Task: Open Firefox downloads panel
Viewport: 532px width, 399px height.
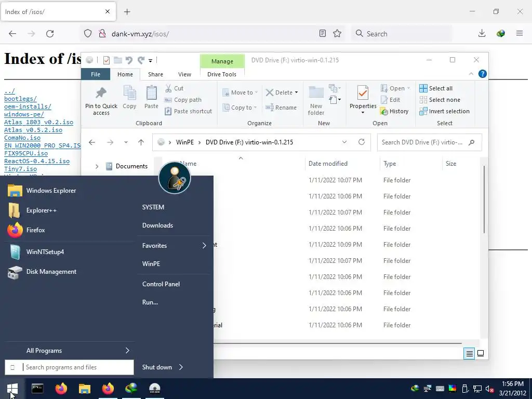Action: [482, 33]
